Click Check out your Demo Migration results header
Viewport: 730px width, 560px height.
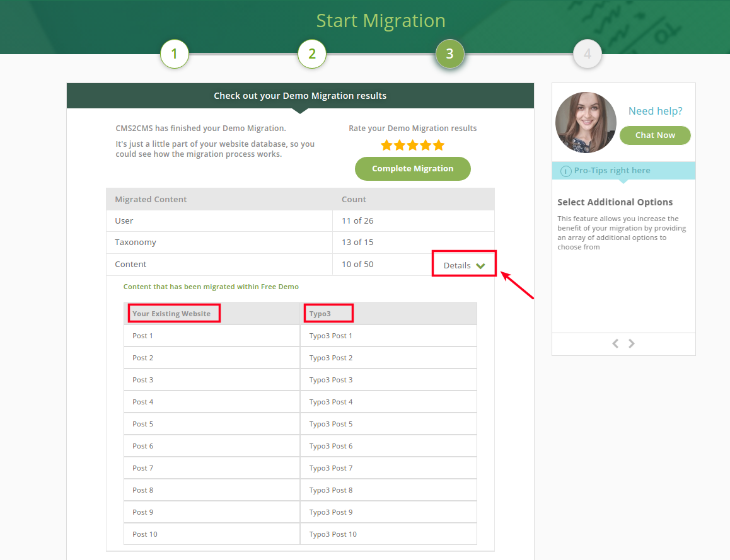[300, 96]
